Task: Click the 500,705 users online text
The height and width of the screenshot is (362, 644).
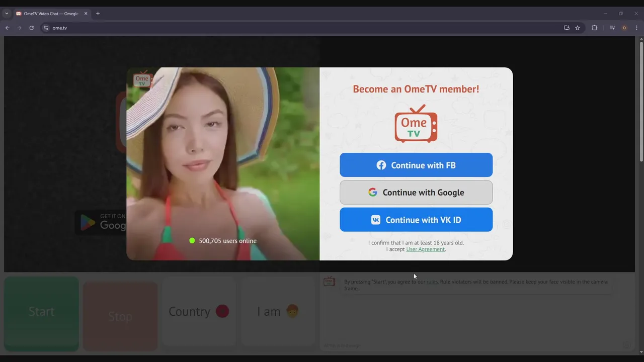Action: point(227,241)
